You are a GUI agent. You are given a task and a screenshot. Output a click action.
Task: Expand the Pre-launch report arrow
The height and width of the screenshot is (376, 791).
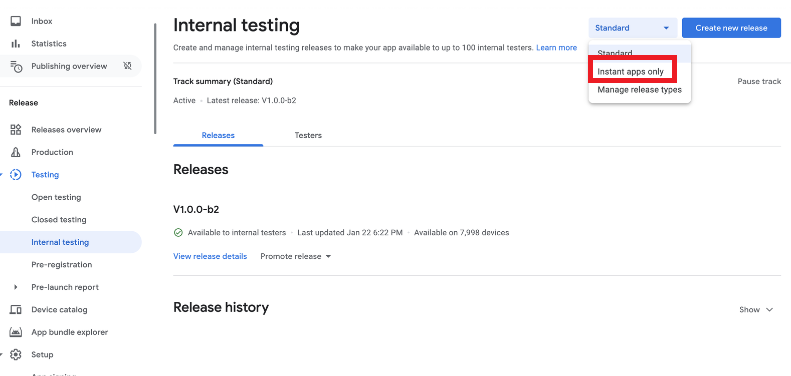(15, 287)
